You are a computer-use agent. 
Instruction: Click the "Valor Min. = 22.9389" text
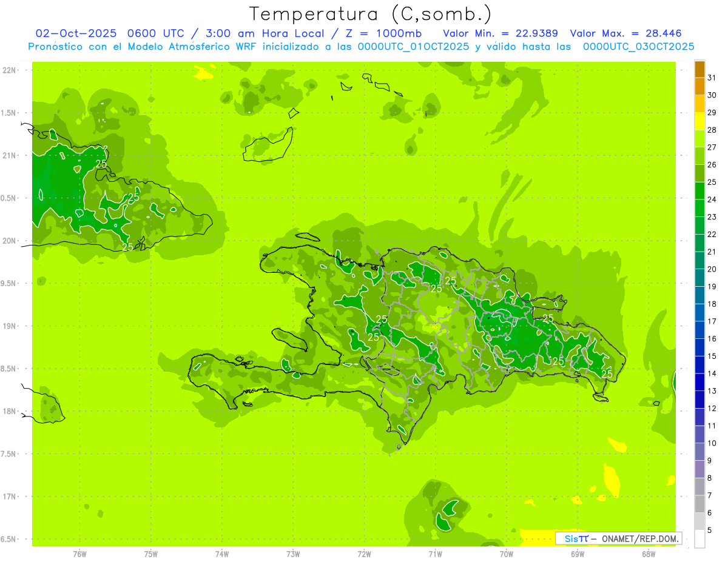[x=500, y=33]
